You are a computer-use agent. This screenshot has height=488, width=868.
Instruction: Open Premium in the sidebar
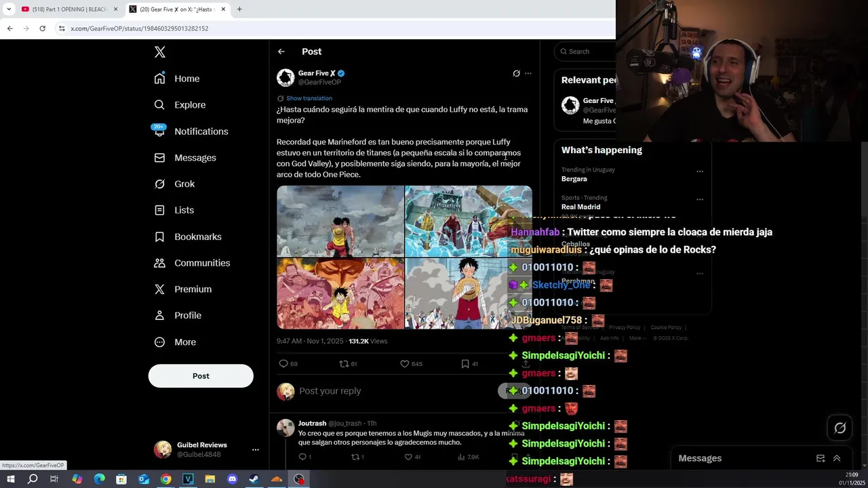coord(182,289)
